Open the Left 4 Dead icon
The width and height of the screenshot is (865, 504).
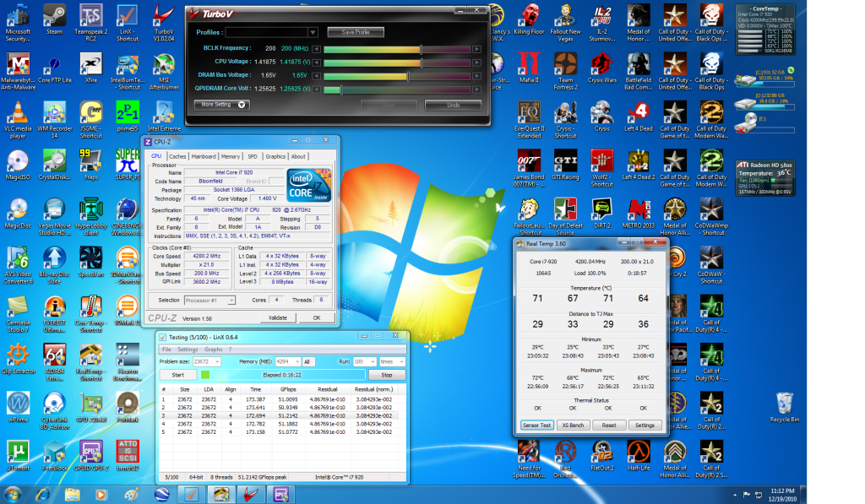[639, 116]
